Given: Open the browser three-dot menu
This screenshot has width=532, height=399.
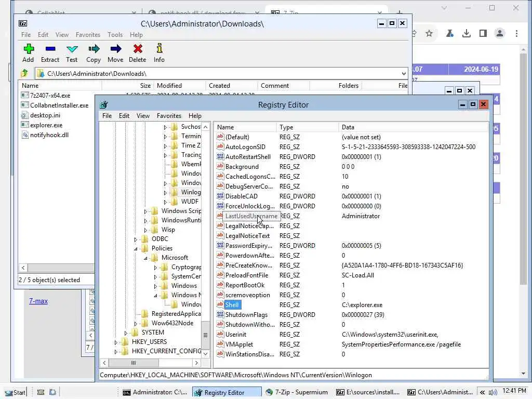Looking at the screenshot, I should [516, 33].
